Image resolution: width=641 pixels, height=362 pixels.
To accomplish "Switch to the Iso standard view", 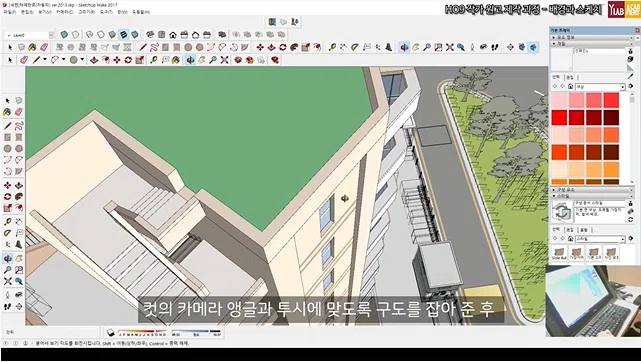I will [x=150, y=35].
